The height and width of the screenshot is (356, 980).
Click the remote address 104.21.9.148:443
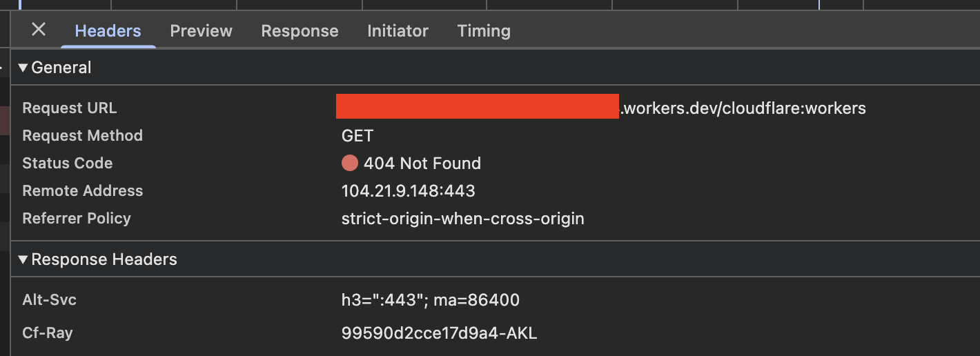(408, 191)
